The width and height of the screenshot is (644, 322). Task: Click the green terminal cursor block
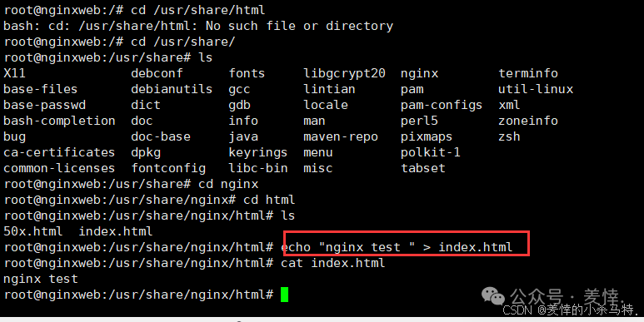[285, 295]
